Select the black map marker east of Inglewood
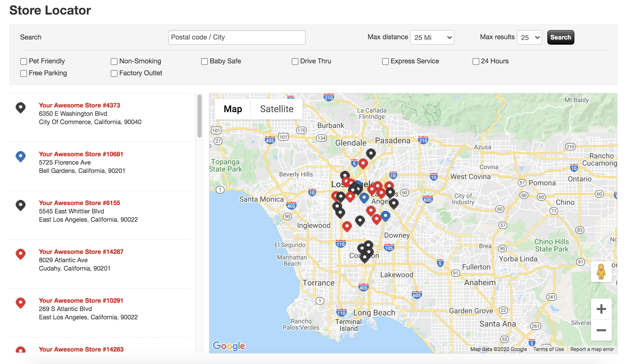This screenshot has width=630, height=364. (360, 221)
